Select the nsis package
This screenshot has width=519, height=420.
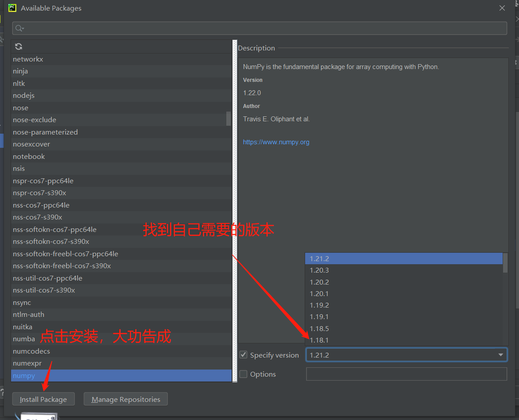[121, 168]
